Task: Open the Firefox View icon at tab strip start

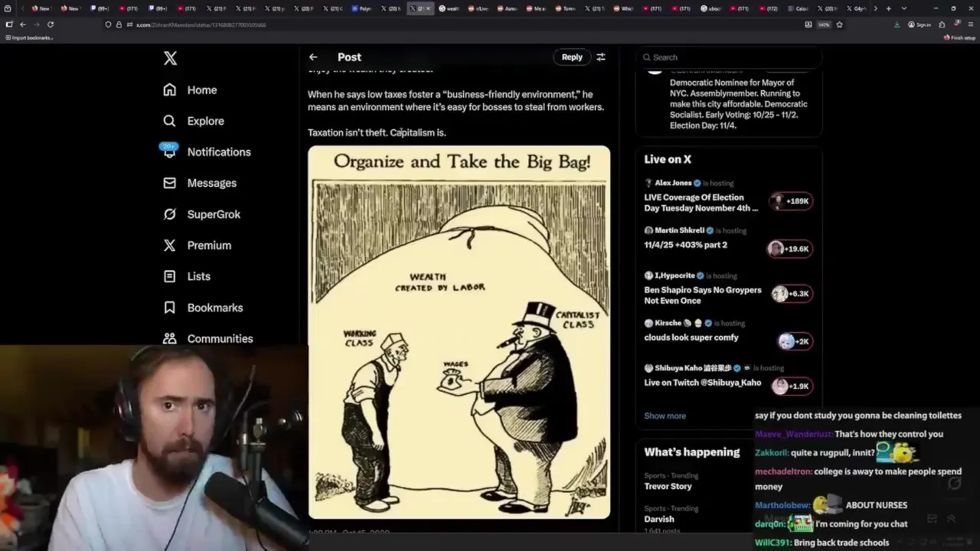Action: pos(8,8)
